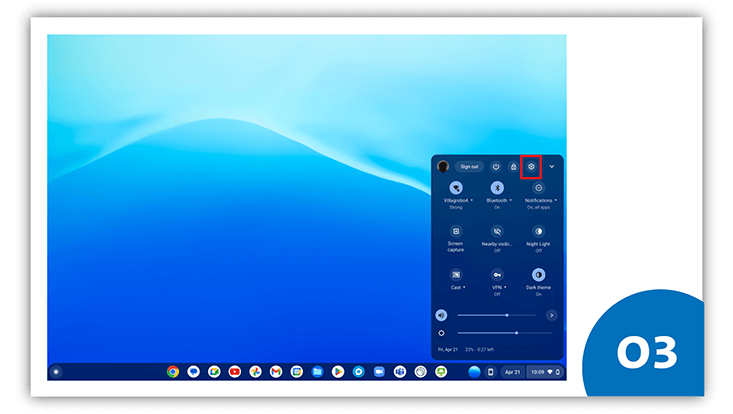Viewport: 733px width, 414px height.
Task: Toggle Nearby visibility on
Action: point(497,231)
